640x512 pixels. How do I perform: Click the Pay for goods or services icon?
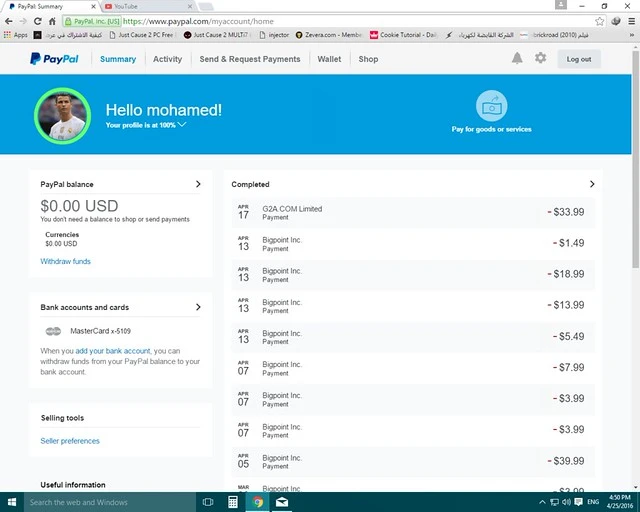tap(491, 106)
